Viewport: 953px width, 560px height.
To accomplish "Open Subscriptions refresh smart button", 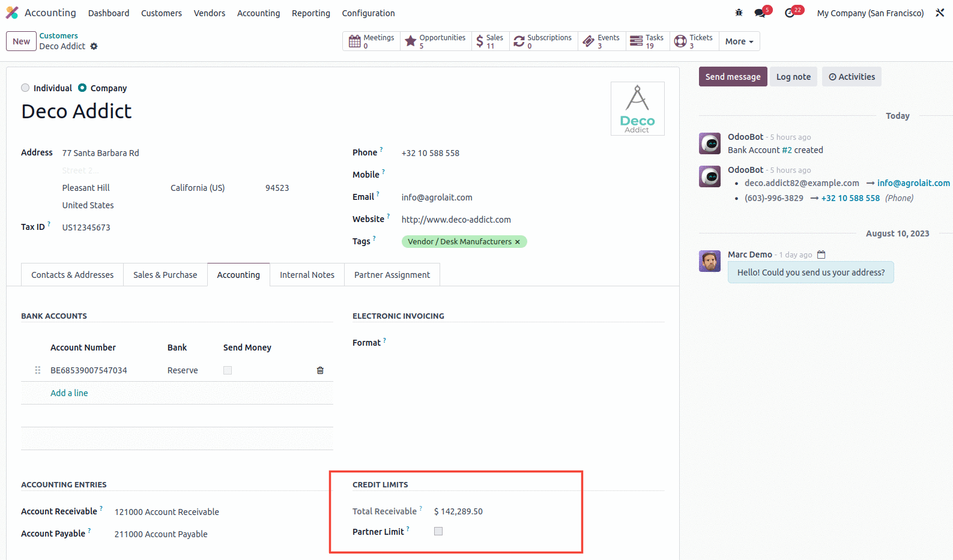I will [543, 41].
